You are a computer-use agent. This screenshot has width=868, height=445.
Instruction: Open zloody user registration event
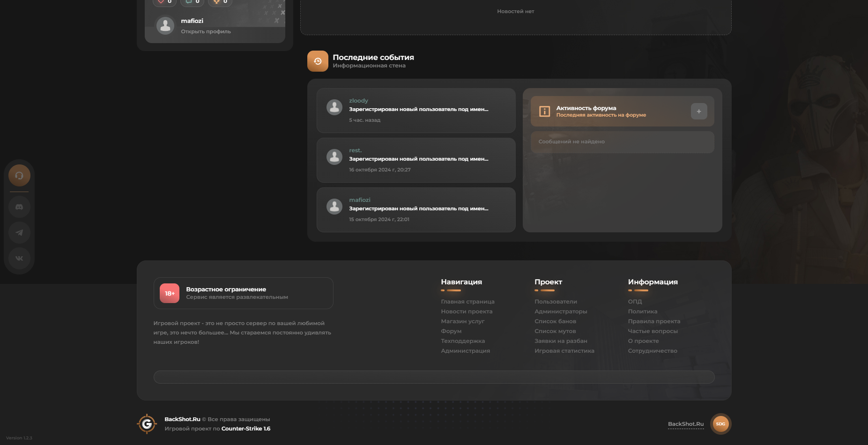(418, 110)
